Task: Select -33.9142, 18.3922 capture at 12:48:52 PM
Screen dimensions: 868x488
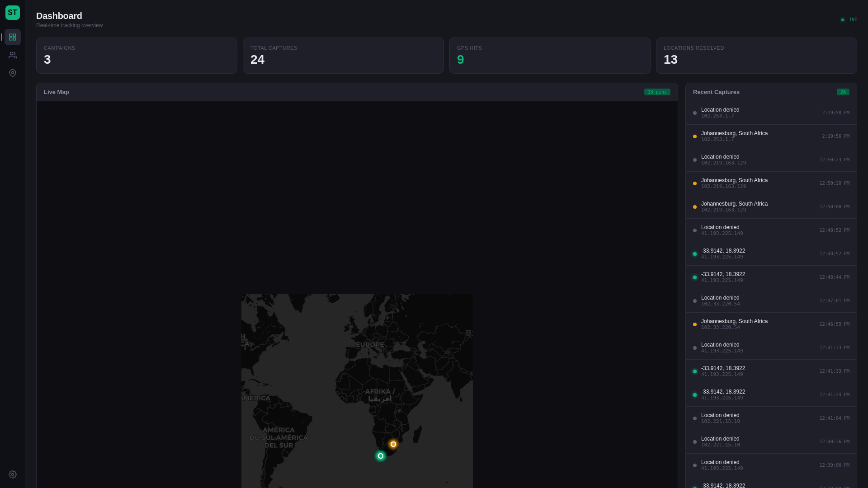Action: 771,254
